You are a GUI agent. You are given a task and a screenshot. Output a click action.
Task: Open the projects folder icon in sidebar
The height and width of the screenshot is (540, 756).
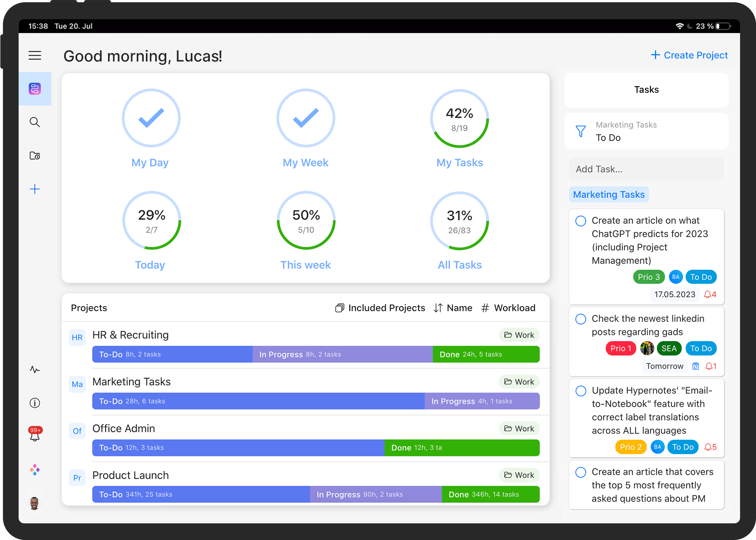tap(35, 156)
